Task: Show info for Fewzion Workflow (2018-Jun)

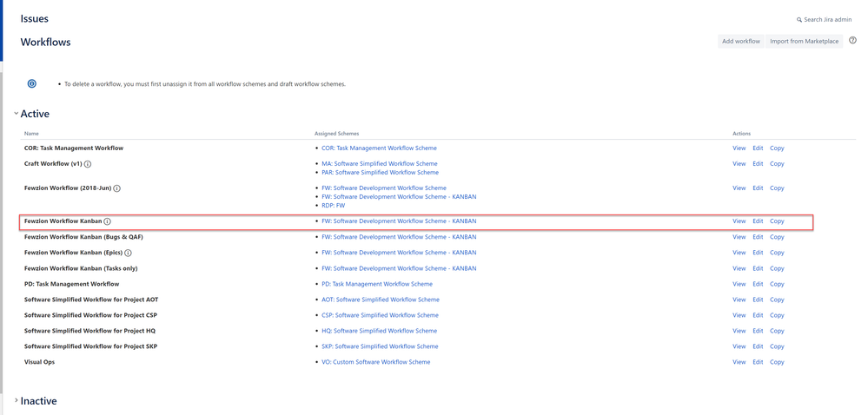Action: (x=116, y=188)
